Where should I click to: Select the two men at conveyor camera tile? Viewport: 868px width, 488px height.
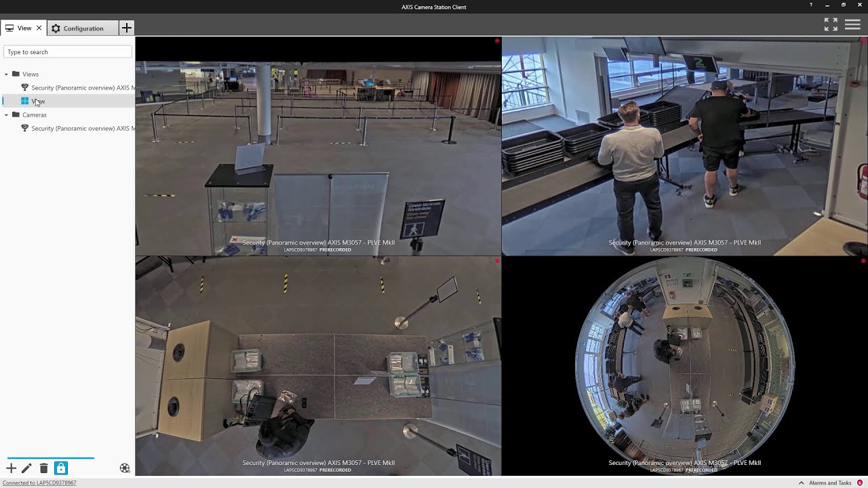[x=685, y=146]
